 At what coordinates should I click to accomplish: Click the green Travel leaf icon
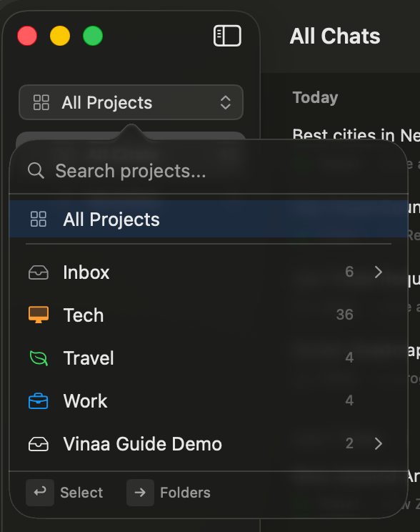point(39,358)
